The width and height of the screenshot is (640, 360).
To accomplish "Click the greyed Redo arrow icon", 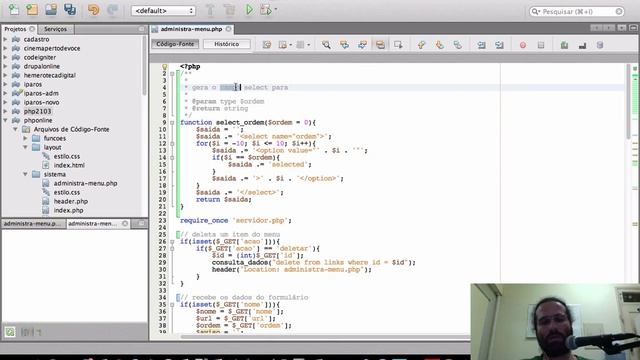I will [x=112, y=9].
